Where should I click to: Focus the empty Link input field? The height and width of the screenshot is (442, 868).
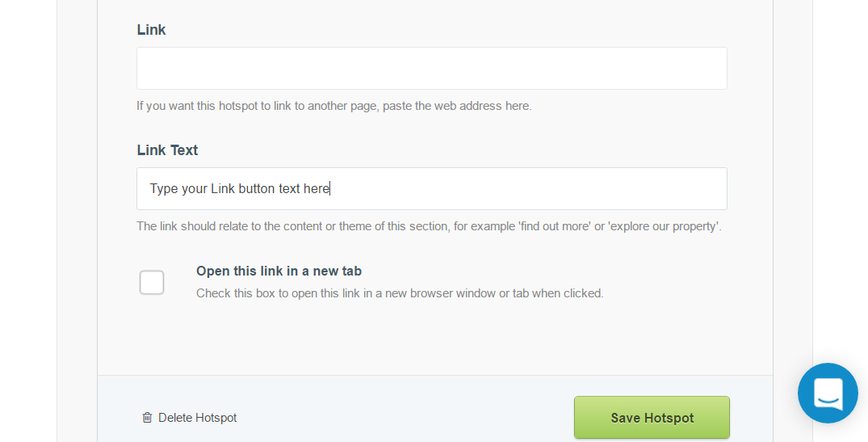tap(431, 68)
